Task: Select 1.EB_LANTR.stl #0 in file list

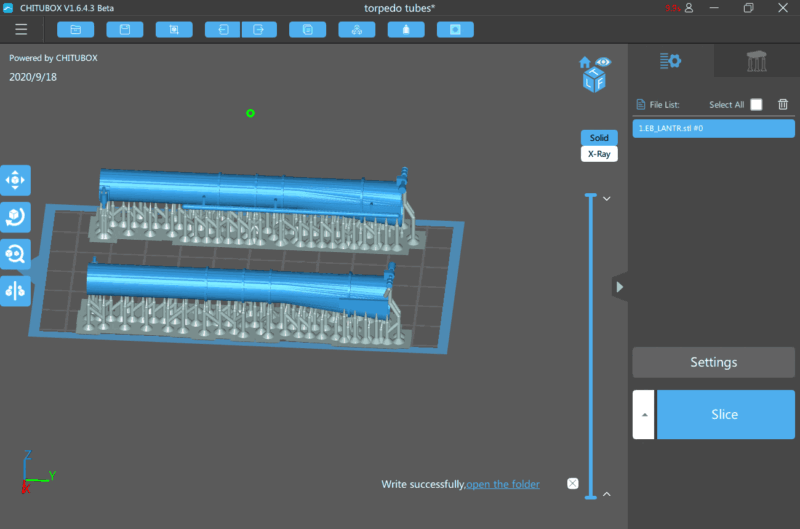Action: [x=713, y=128]
